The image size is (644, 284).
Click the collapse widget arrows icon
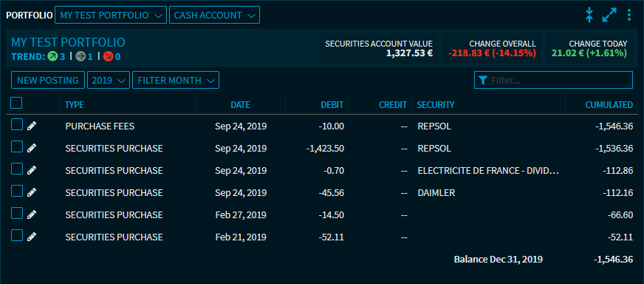[589, 15]
